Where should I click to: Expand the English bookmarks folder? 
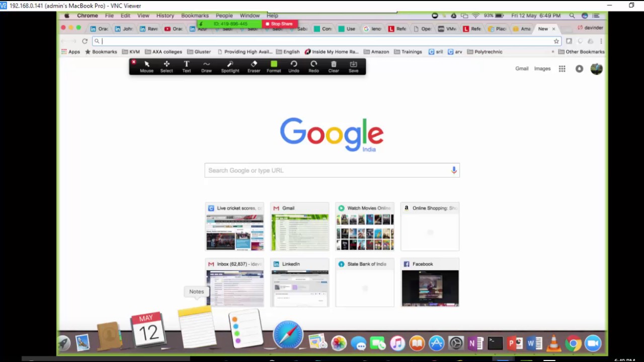(x=288, y=52)
